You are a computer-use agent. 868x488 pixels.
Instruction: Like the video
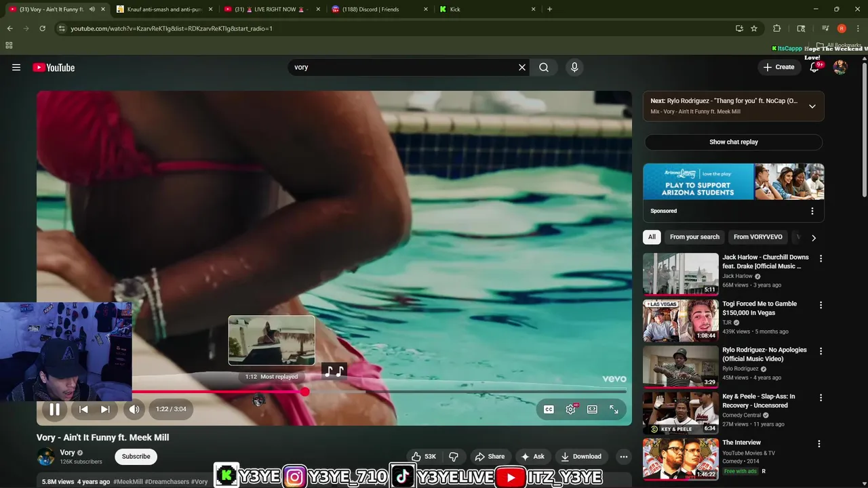(x=423, y=456)
